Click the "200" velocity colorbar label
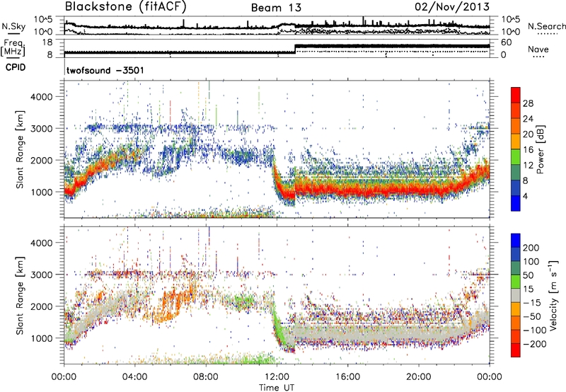This screenshot has width=566, height=392. pyautogui.click(x=531, y=248)
